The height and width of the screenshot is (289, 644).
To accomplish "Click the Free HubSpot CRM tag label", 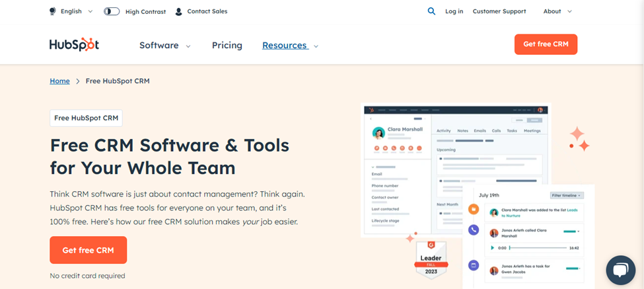I will pyautogui.click(x=87, y=118).
